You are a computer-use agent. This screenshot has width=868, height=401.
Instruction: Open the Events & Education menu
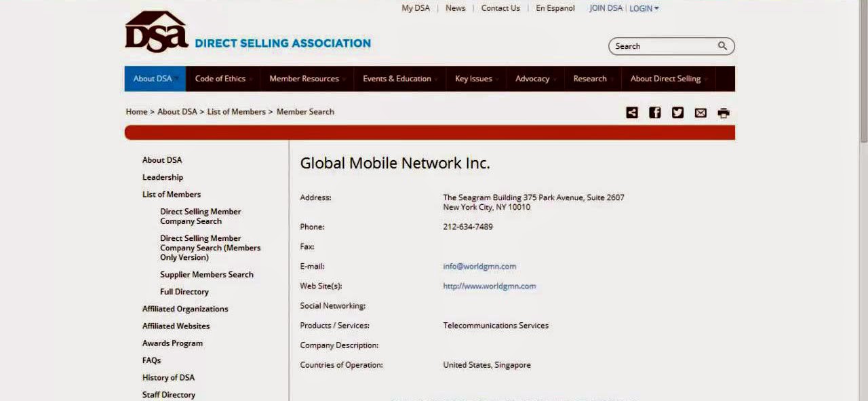(x=399, y=79)
